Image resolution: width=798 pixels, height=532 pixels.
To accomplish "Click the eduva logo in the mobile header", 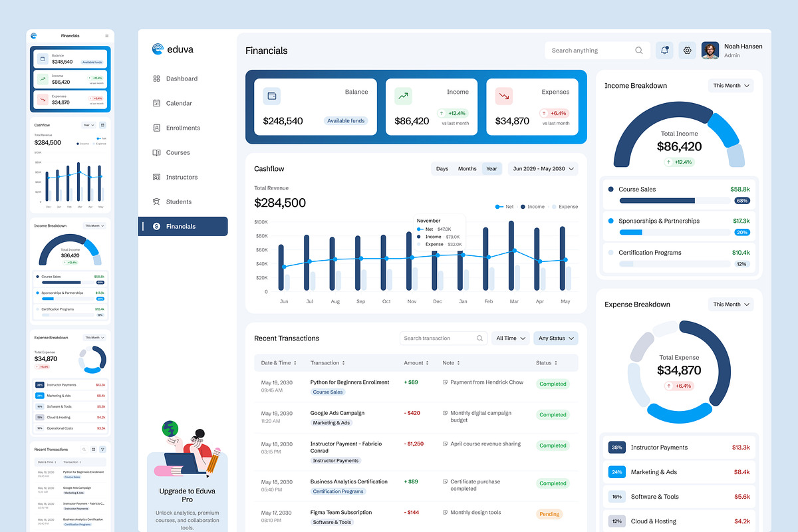I will pos(34,36).
